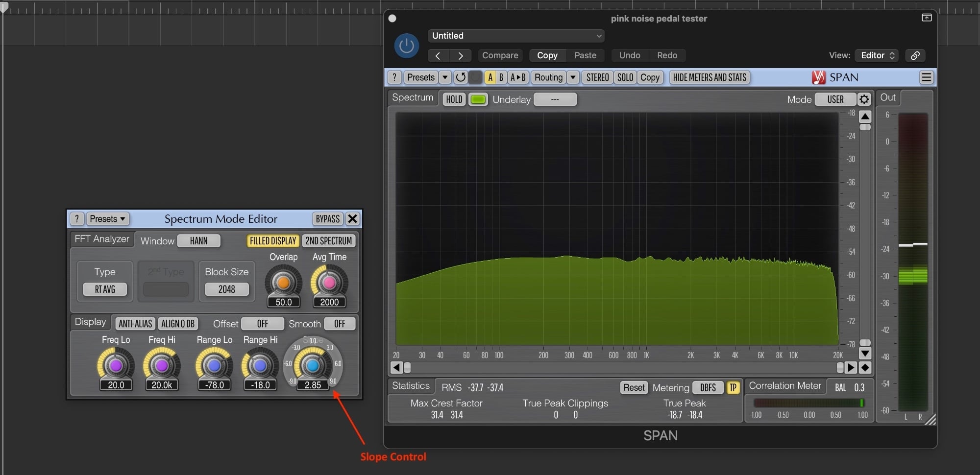Image resolution: width=980 pixels, height=475 pixels.
Task: Change the Offset OFF selector
Action: pos(263,324)
